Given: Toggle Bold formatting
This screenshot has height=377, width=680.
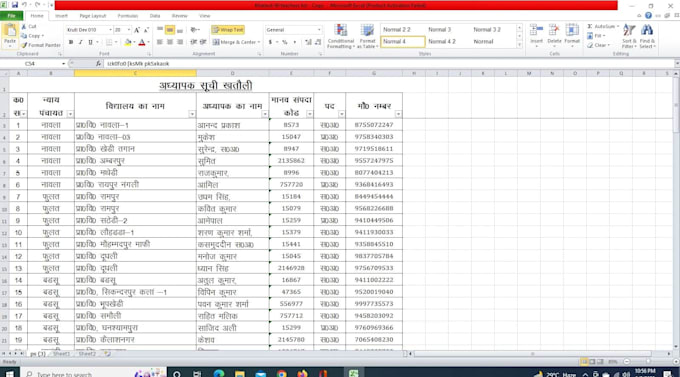Looking at the screenshot, I should click(71, 42).
